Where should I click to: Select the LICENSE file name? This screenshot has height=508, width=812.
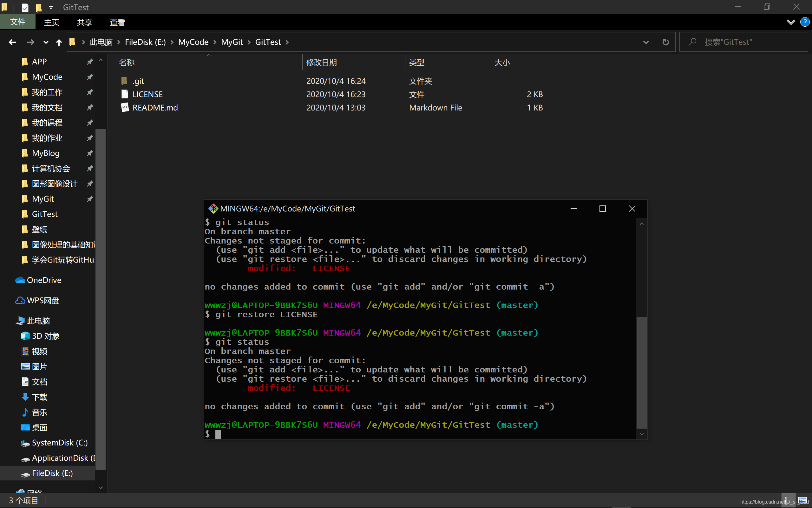tap(147, 94)
